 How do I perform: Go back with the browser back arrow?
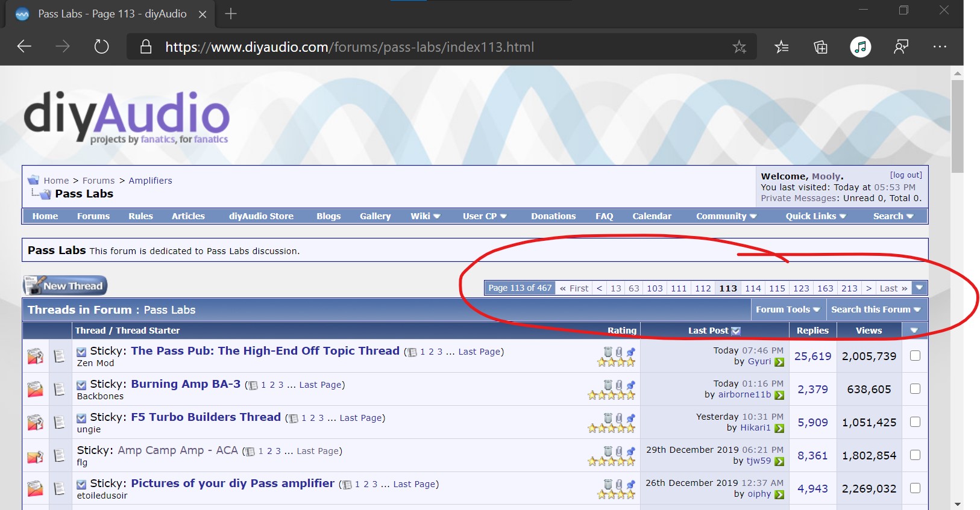tap(24, 46)
